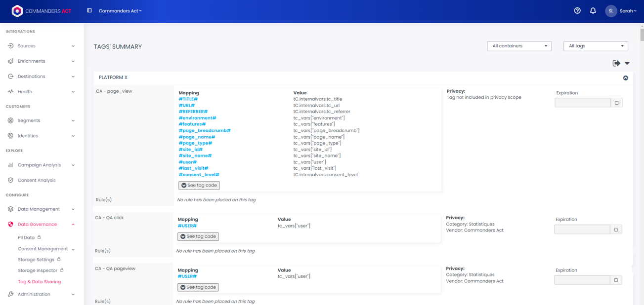The height and width of the screenshot is (305, 644).
Task: Click the export icon above Platform X
Action: (616, 63)
